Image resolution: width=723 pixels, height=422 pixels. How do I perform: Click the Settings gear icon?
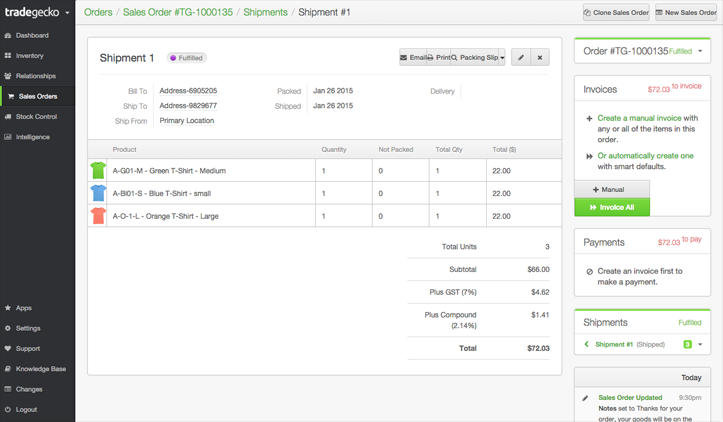tap(7, 328)
